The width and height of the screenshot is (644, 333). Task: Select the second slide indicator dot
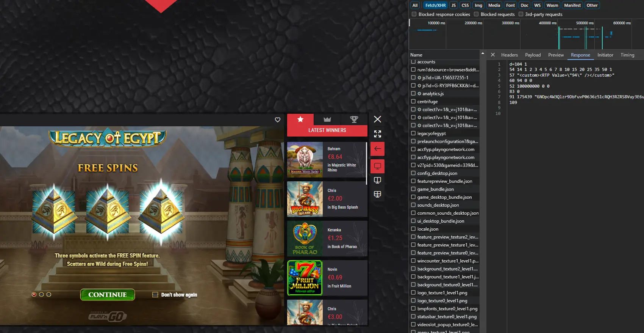41,294
